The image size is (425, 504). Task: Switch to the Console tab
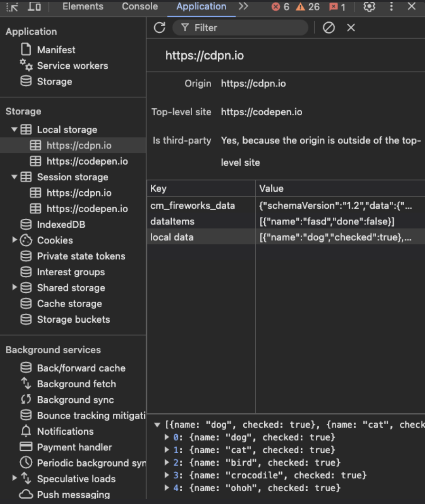click(x=139, y=7)
